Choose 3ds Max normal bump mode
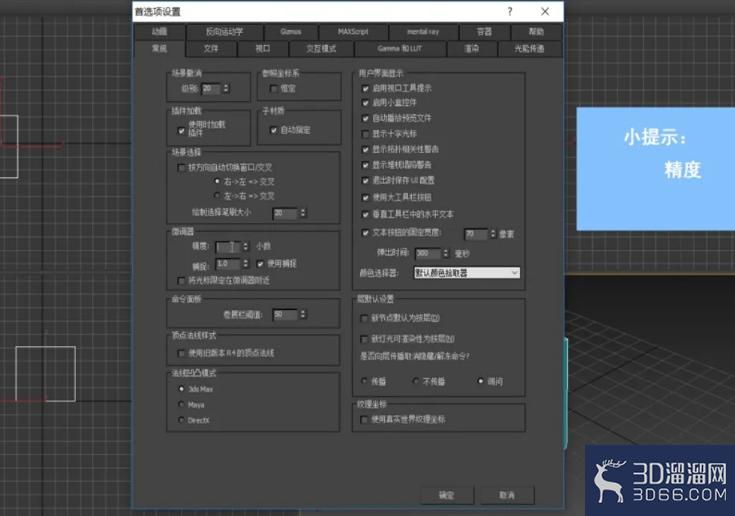 [181, 389]
